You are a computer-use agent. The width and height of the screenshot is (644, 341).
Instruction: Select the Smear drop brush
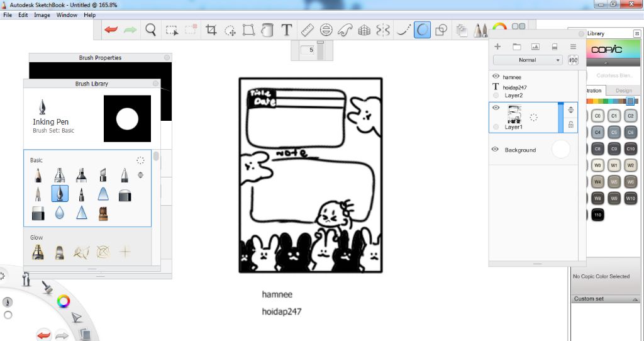(x=60, y=213)
